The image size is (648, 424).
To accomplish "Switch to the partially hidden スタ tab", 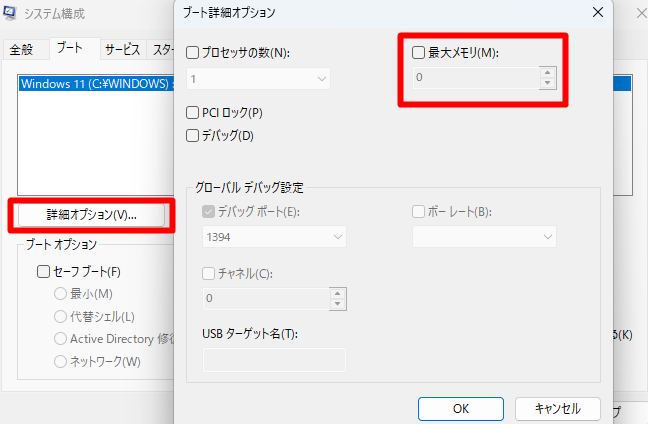I will (161, 50).
